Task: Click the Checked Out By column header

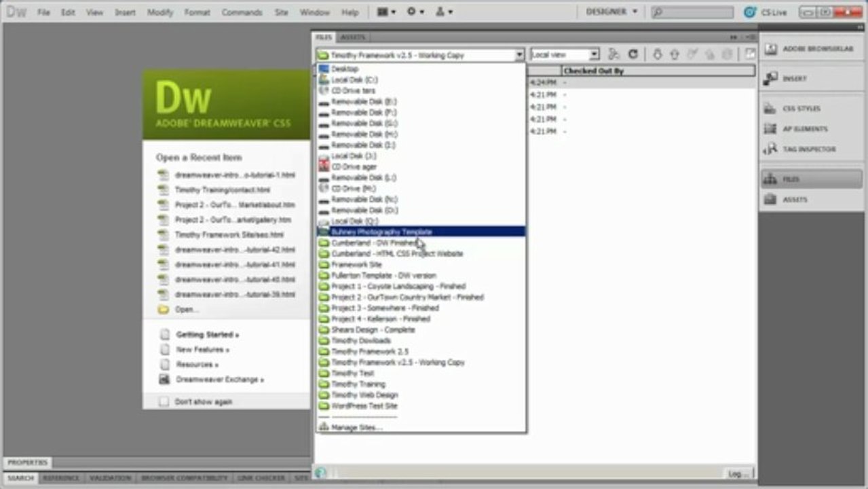Action: [x=658, y=71]
